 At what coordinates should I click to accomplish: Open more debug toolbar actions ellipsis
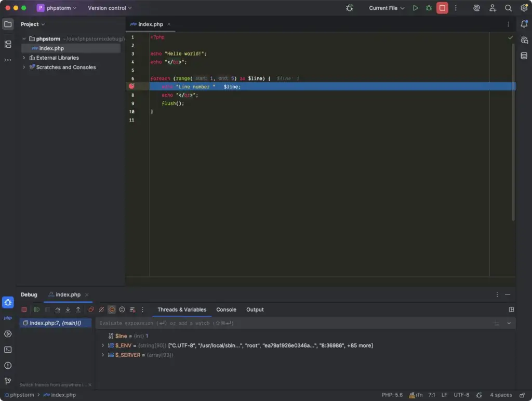(142, 310)
